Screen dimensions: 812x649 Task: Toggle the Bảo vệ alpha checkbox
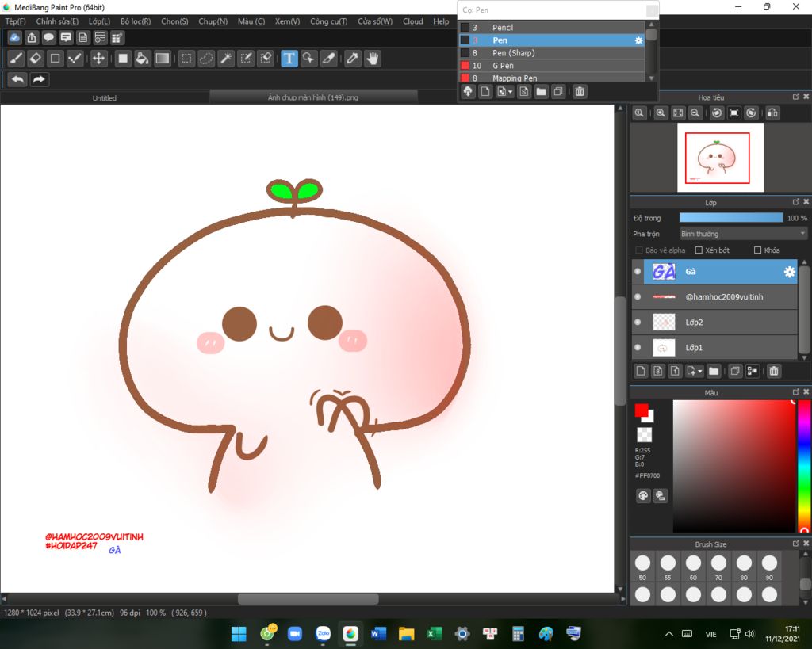pyautogui.click(x=639, y=250)
